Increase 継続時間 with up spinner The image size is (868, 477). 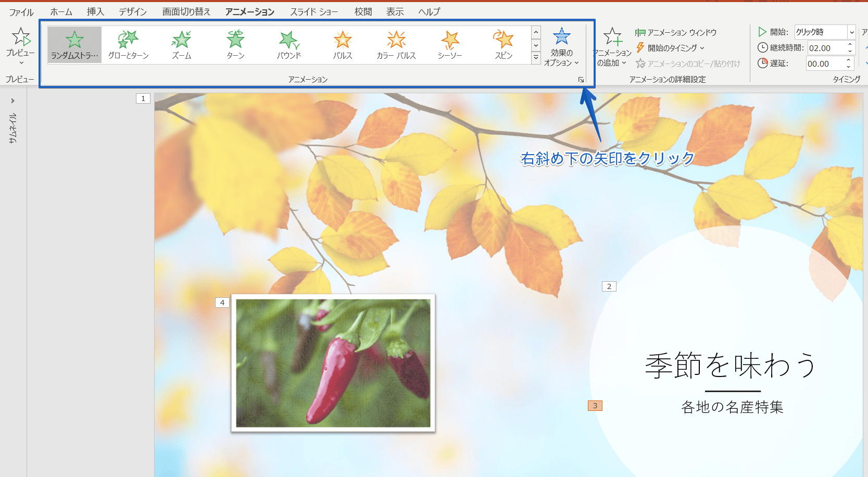pos(850,45)
